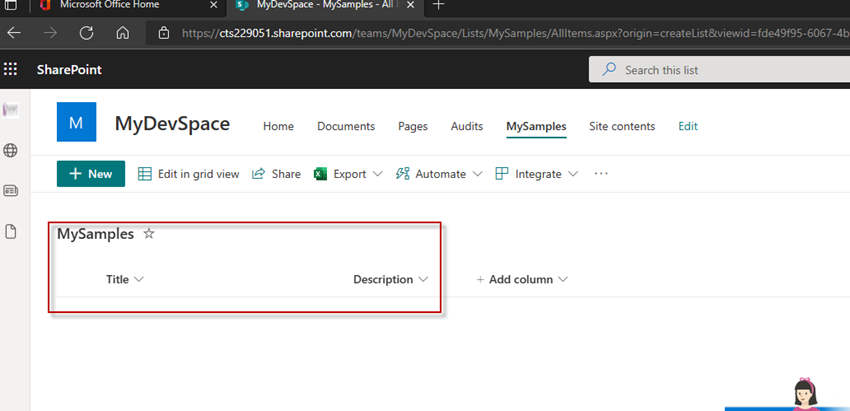
Task: Click Edit link in site navigation
Action: tap(688, 126)
